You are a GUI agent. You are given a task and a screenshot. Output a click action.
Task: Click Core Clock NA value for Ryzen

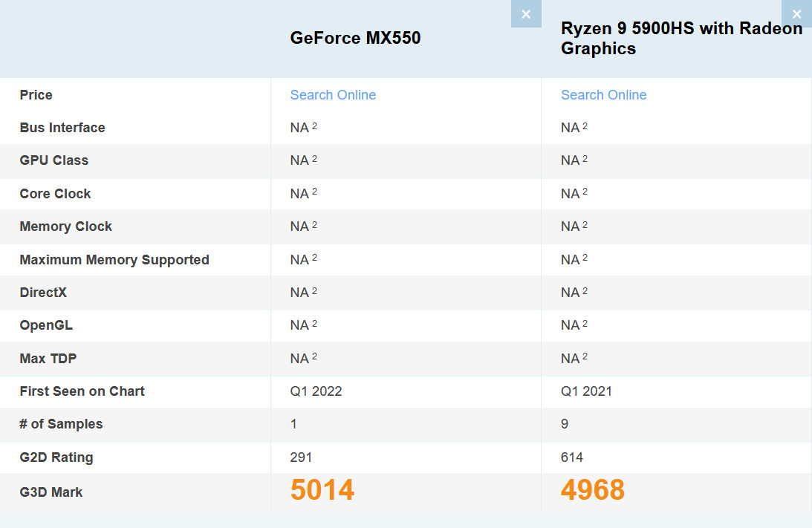[574, 194]
